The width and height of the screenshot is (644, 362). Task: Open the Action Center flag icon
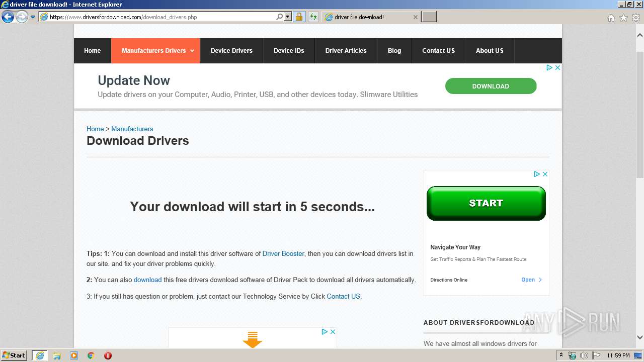595,355
